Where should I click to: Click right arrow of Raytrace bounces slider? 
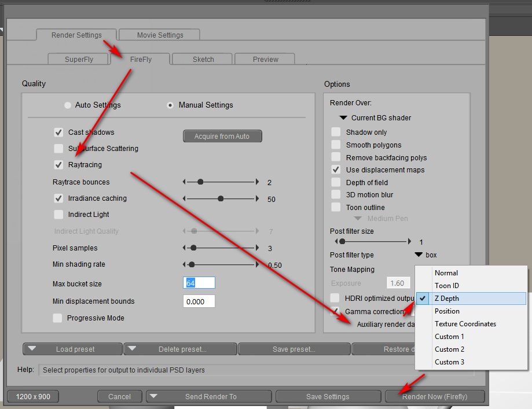coord(258,182)
